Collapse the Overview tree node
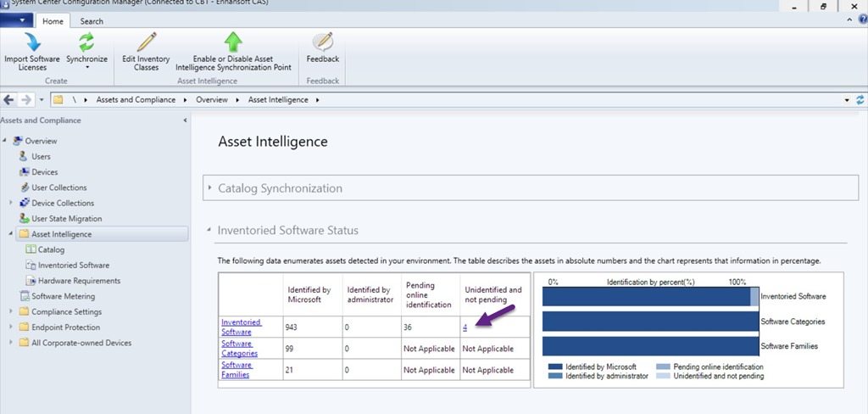The width and height of the screenshot is (868, 414). tap(4, 141)
